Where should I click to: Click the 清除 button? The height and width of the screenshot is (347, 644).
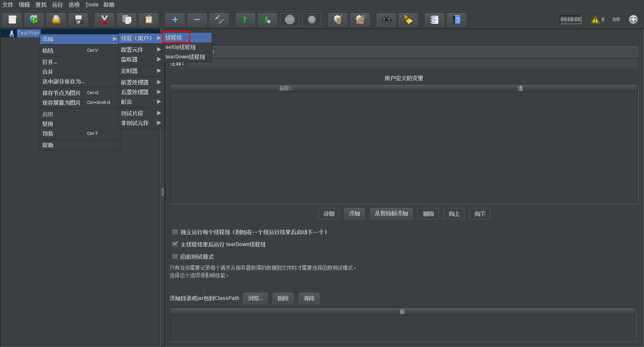(x=309, y=298)
